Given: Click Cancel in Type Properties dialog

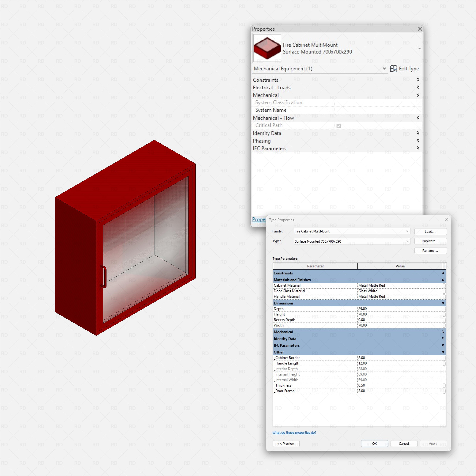Looking at the screenshot, I should coord(404,443).
